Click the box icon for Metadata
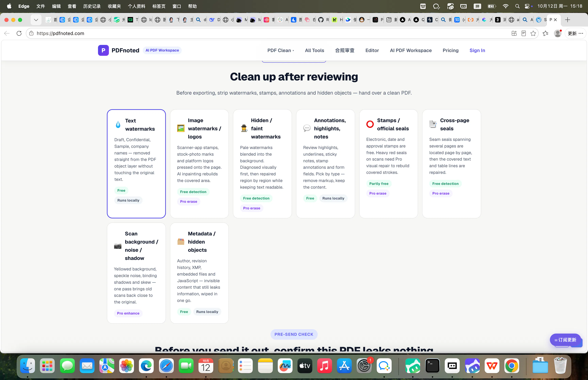This screenshot has width=588, height=380. [x=181, y=242]
